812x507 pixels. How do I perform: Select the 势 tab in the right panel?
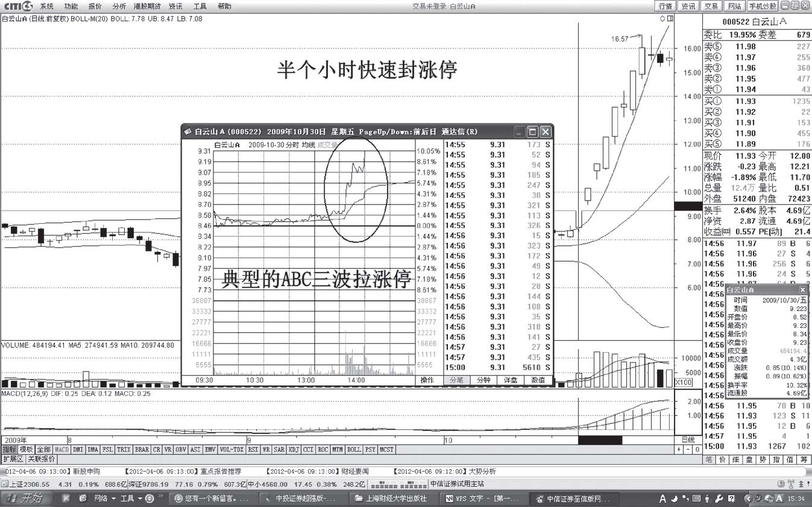[764, 459]
